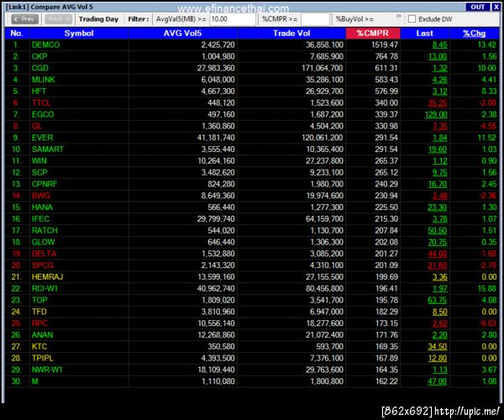Select the RATCH symbol
The height and width of the screenshot is (420, 504).
click(x=45, y=230)
